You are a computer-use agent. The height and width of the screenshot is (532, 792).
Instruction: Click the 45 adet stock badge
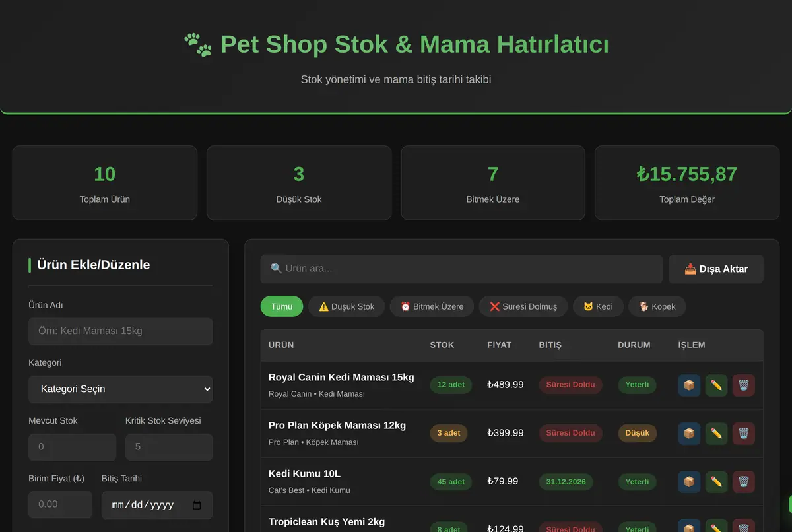[x=451, y=482]
